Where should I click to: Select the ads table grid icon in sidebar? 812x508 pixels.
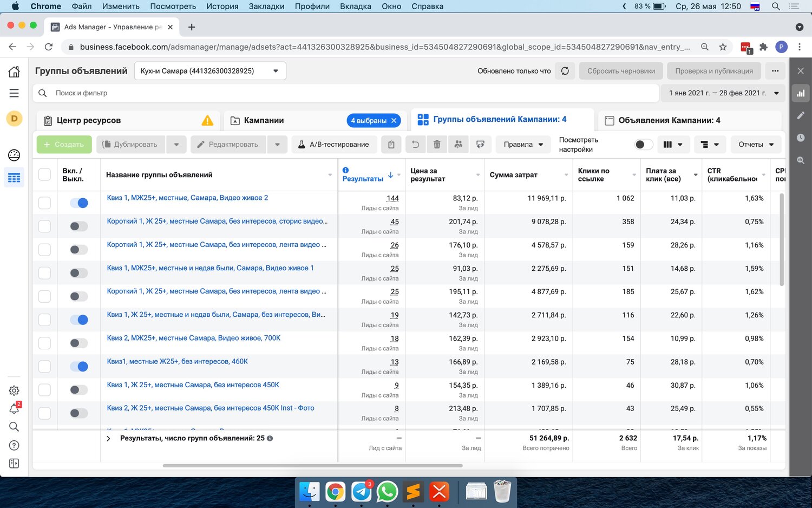coord(14,178)
